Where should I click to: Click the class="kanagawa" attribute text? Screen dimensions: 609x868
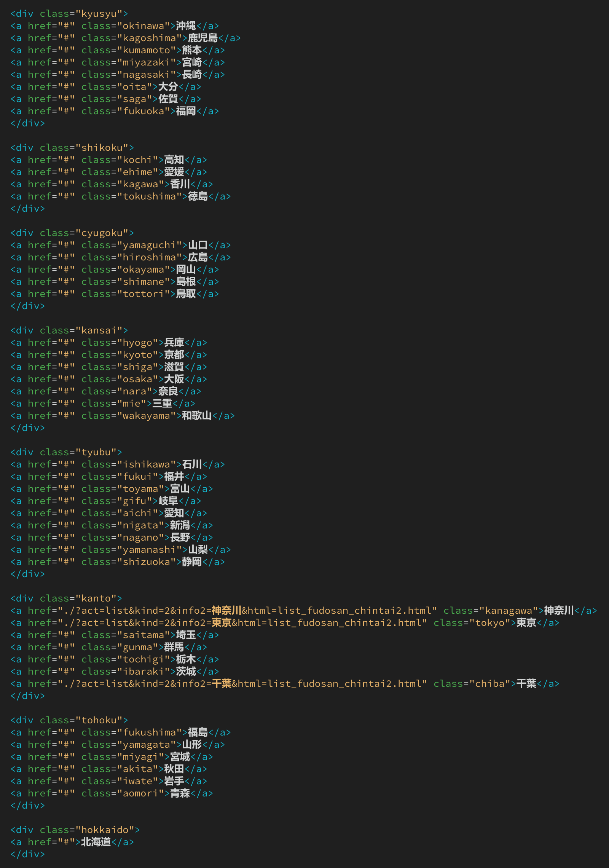491,611
